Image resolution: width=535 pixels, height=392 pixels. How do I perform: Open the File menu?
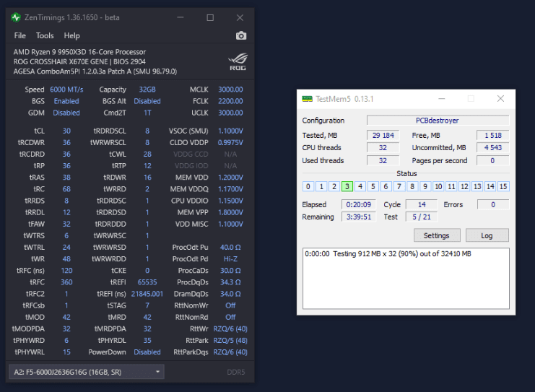[x=19, y=35]
